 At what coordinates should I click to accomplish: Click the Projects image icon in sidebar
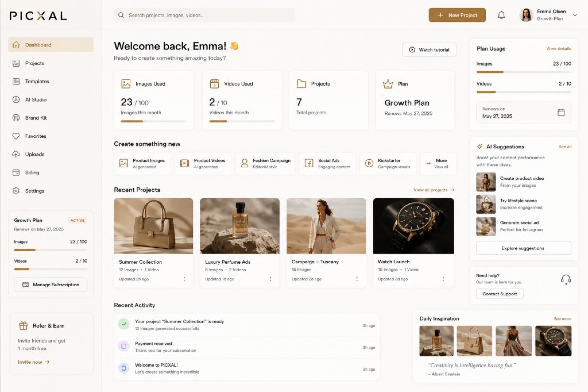pyautogui.click(x=16, y=63)
